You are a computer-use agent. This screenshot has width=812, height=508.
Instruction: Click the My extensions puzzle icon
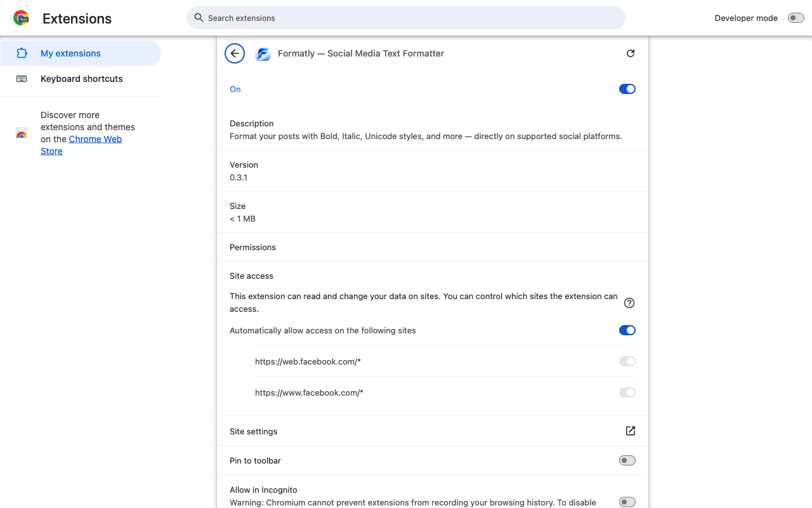[22, 53]
